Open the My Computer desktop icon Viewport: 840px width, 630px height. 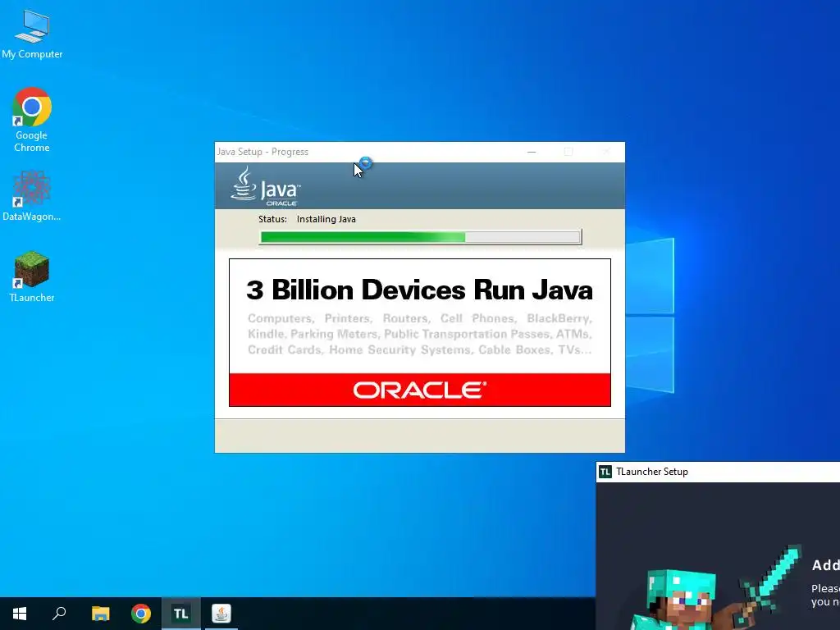pos(32,34)
